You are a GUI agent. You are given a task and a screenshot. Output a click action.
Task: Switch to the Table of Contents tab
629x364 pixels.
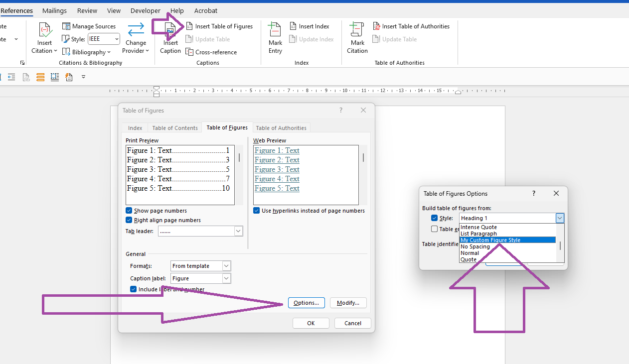pos(175,128)
